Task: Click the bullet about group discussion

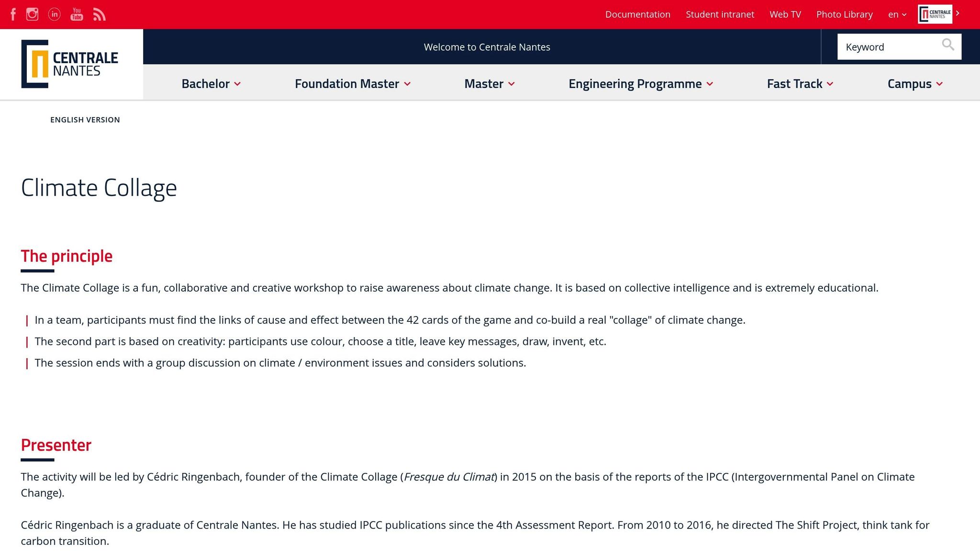Action: (x=280, y=363)
